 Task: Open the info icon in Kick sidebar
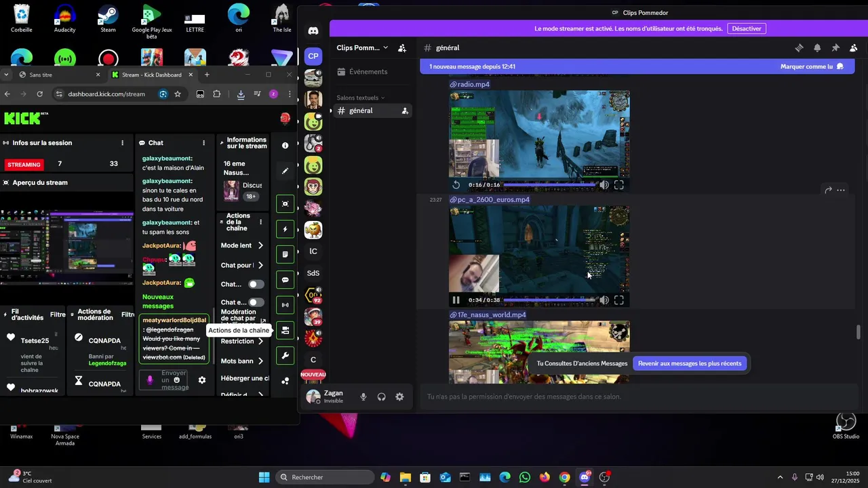tap(285, 145)
